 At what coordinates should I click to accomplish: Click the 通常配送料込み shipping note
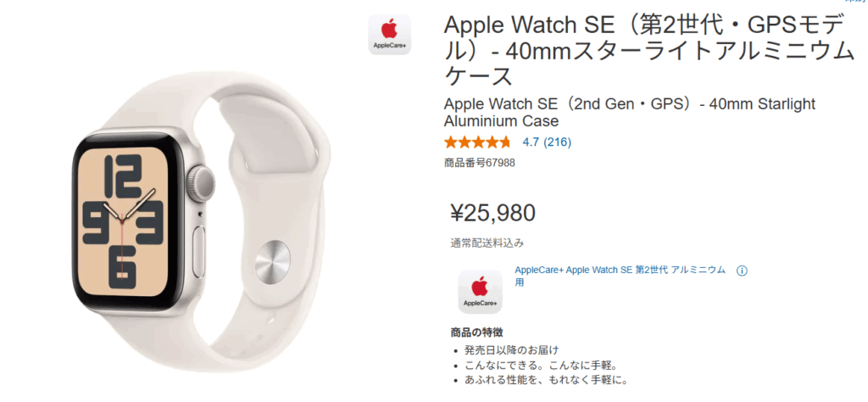click(x=487, y=243)
